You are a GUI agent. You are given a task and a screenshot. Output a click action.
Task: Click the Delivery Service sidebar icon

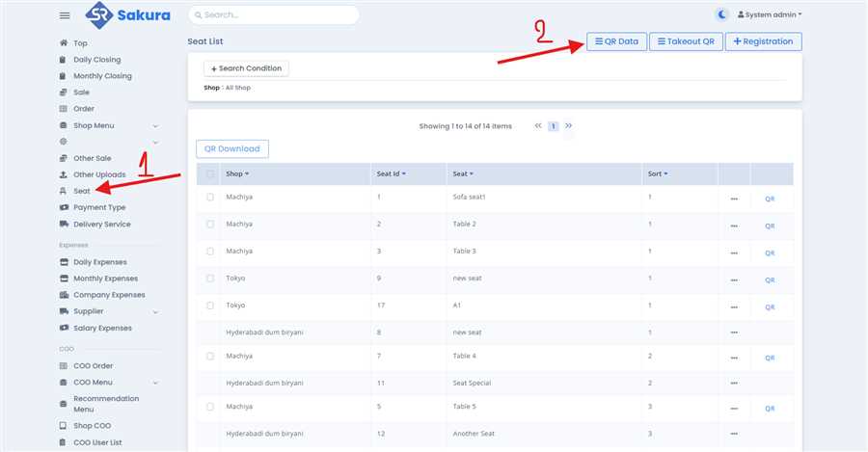[64, 225]
